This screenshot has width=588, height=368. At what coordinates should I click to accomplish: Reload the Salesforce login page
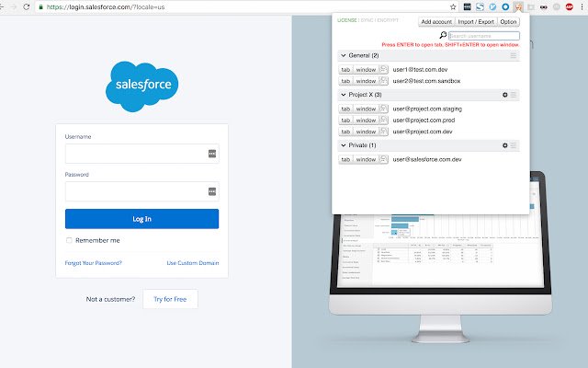(27, 6)
